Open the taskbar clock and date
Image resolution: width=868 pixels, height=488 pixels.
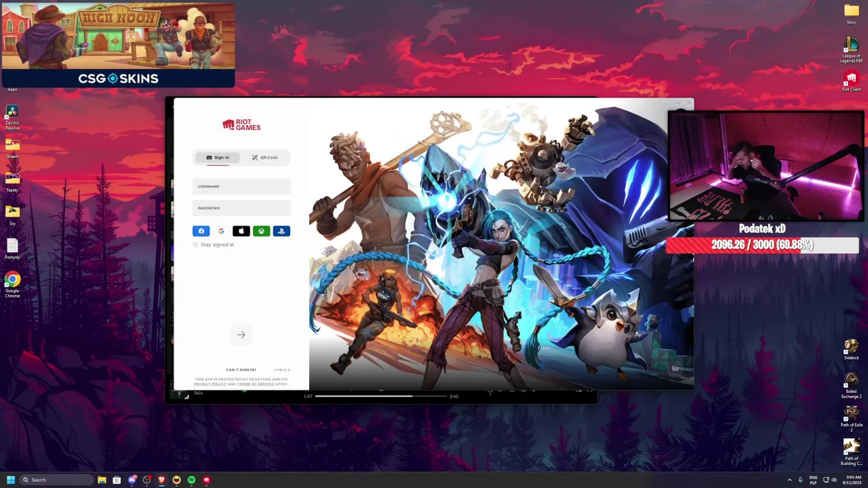coord(851,480)
